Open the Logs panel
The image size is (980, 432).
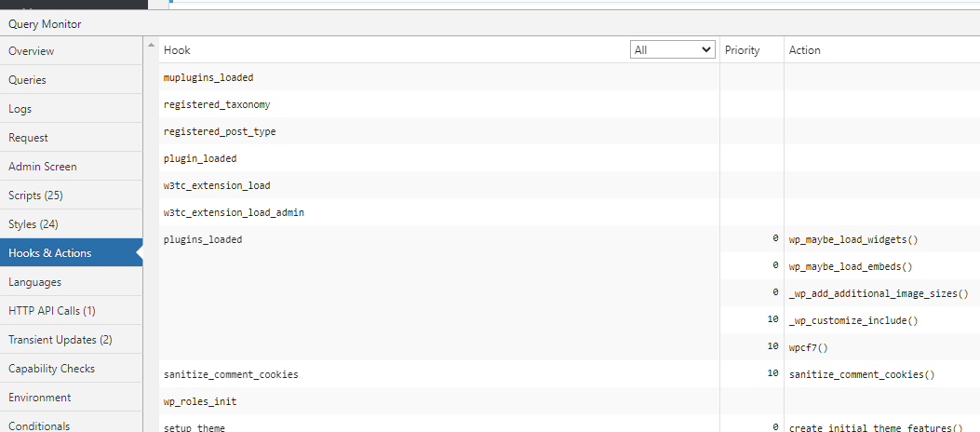click(x=72, y=108)
